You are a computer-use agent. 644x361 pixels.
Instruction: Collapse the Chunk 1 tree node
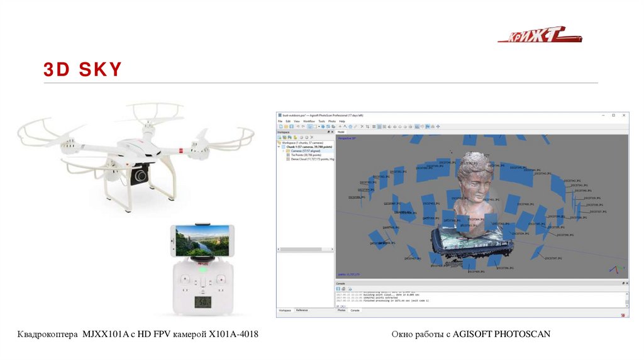coord(279,147)
